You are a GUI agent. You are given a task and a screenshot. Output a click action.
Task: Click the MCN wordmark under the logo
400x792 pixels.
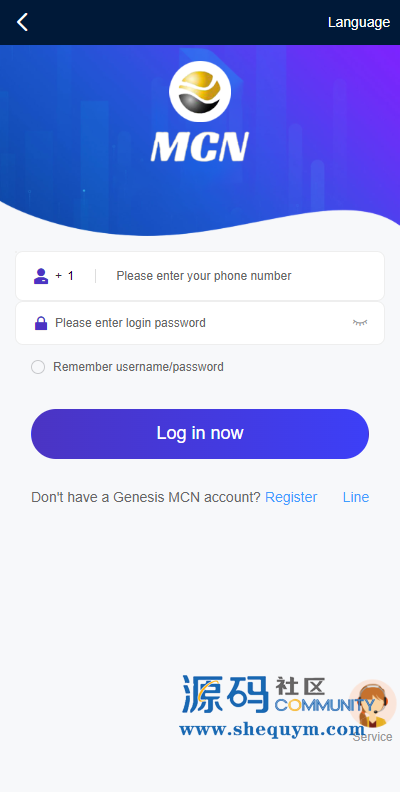click(200, 146)
